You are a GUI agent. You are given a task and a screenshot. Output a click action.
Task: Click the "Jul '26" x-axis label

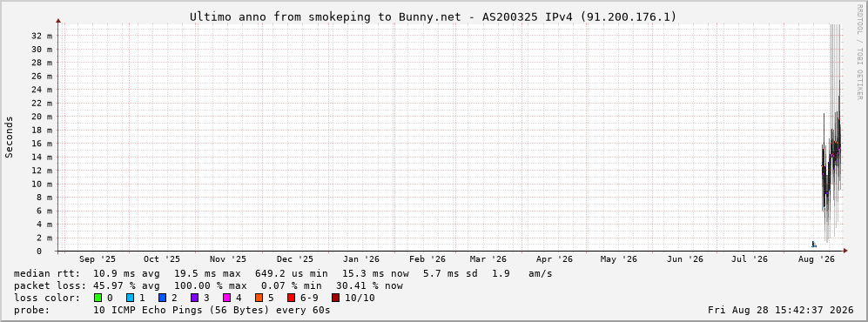(750, 259)
